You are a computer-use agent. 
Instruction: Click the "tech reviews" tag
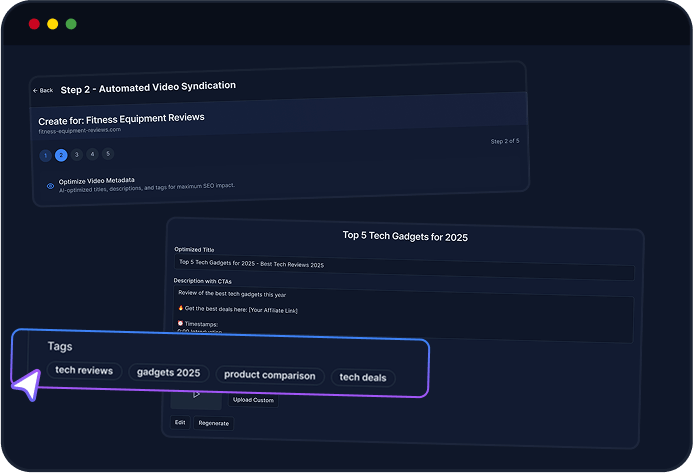[85, 371]
